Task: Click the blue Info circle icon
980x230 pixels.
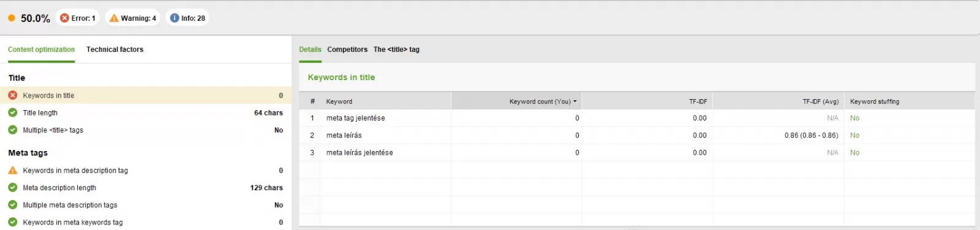Action: tap(175, 18)
